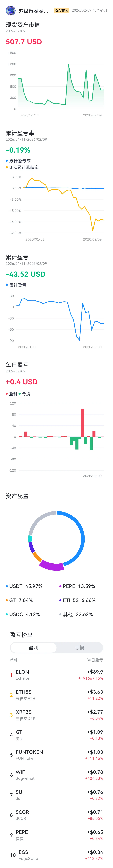This screenshot has width=113, height=868.
Task: Open the EGS EdgeSwap row
Action: [x=56, y=855]
